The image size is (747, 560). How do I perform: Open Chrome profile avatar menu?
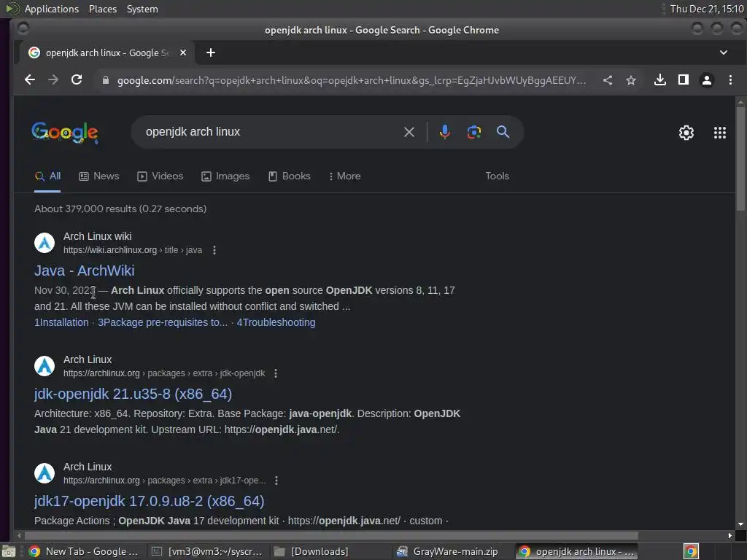(x=706, y=80)
